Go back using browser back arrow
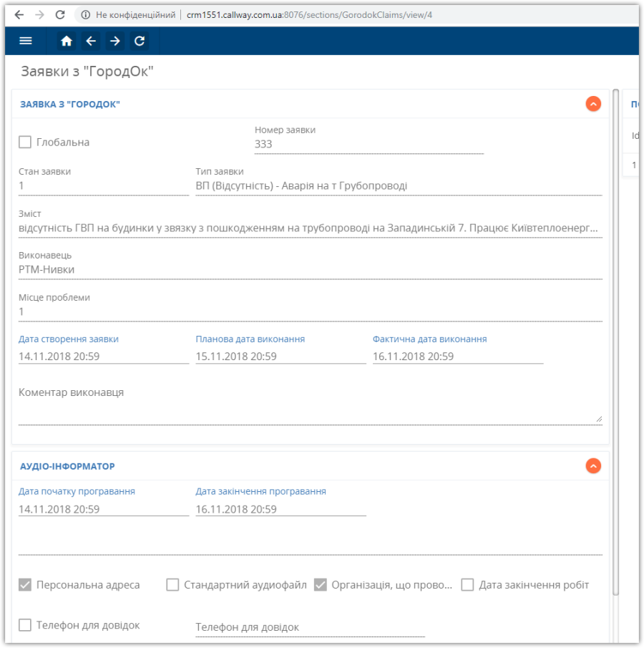The image size is (644, 648). tap(19, 15)
